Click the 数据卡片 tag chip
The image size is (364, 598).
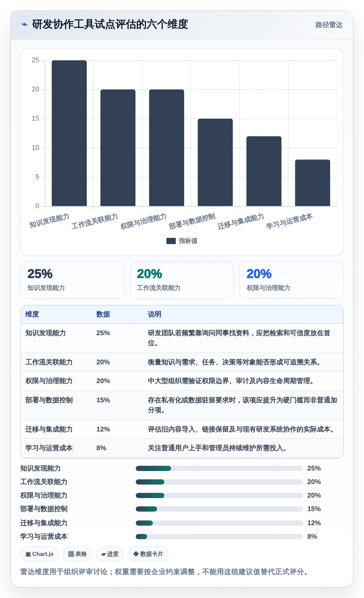click(148, 554)
